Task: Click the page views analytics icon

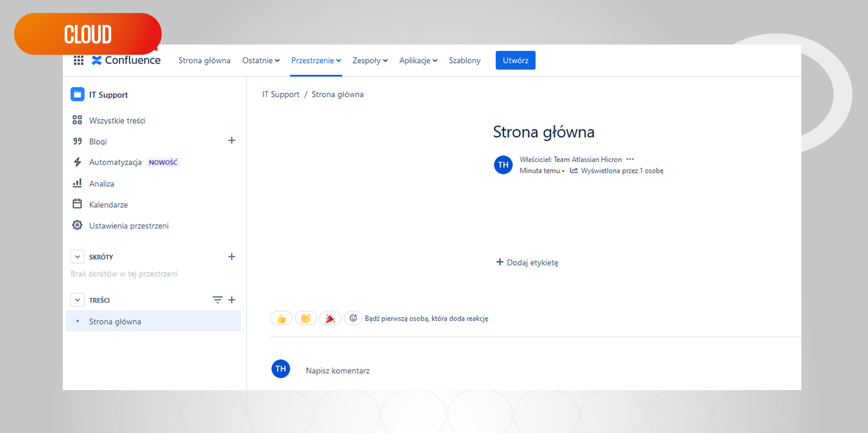Action: (x=573, y=170)
